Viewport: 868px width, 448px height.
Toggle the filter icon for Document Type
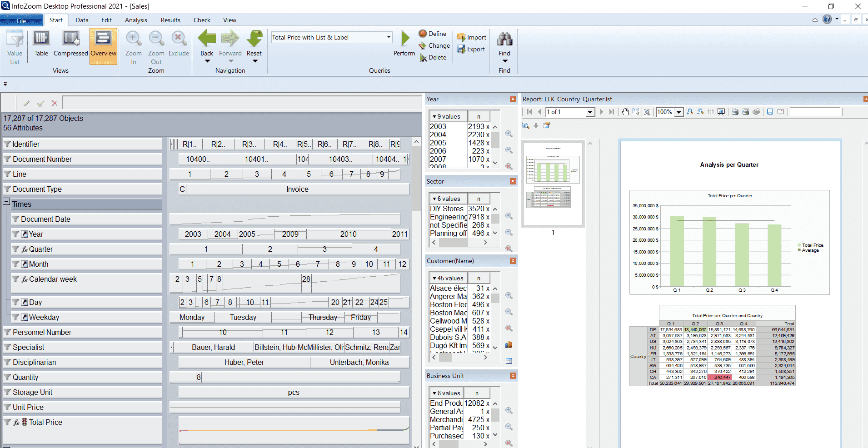coord(7,189)
